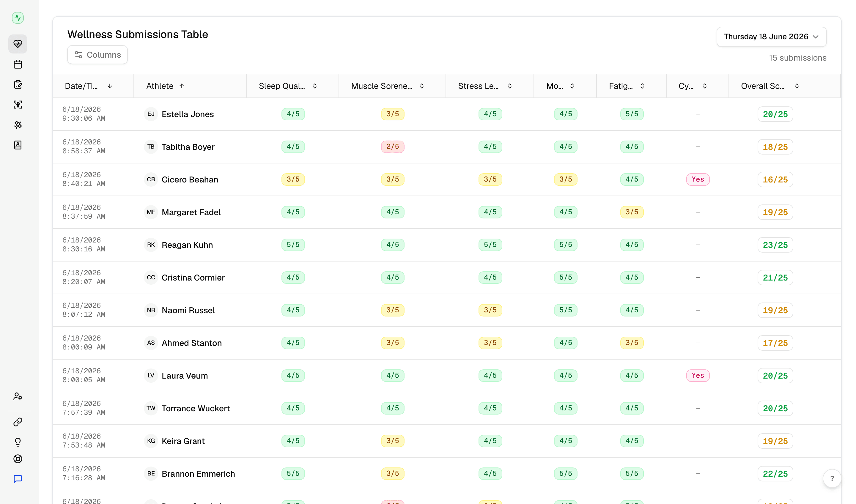Viewport: 856px width, 504px height.
Task: Click the link chain icon in sidebar
Action: coord(18,422)
